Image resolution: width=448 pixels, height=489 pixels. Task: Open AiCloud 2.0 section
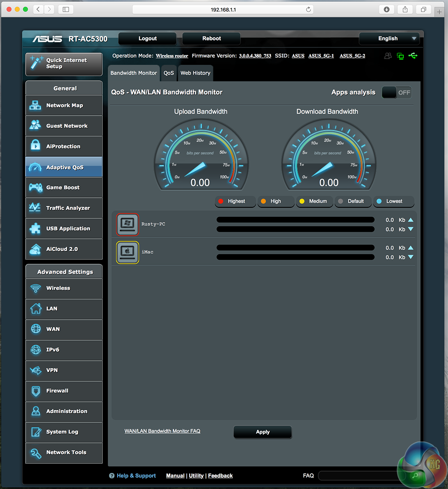(x=64, y=249)
